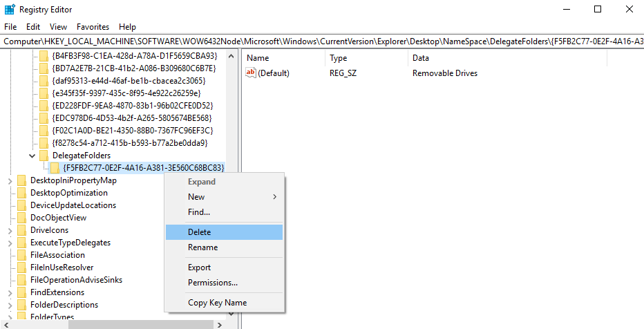The width and height of the screenshot is (644, 329).
Task: Choose Rename in the context menu
Action: 224,247
